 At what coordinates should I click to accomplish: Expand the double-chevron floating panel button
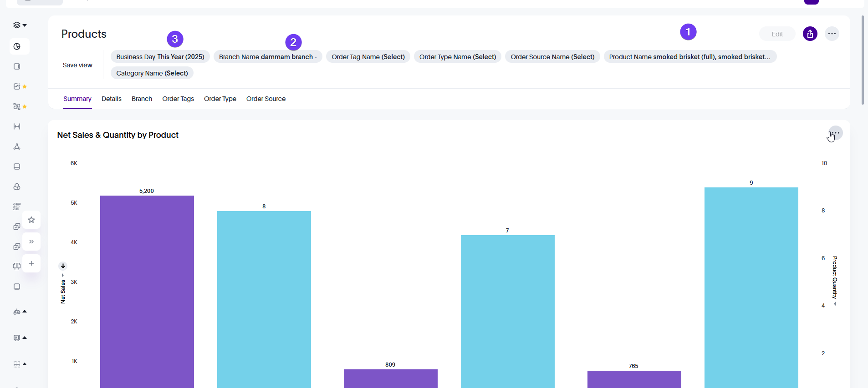tap(31, 242)
